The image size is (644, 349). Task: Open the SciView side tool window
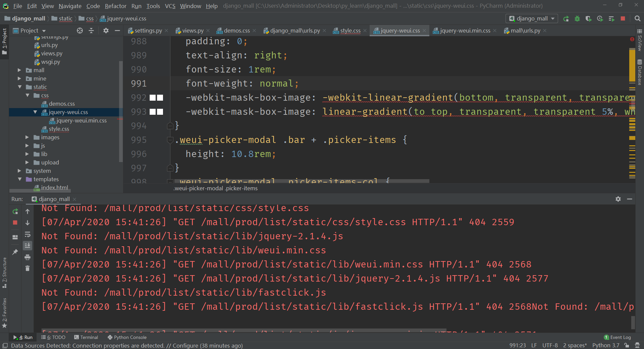[640, 40]
